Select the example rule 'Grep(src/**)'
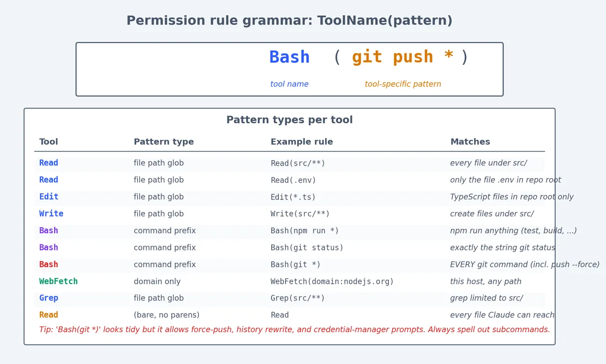 click(298, 299)
